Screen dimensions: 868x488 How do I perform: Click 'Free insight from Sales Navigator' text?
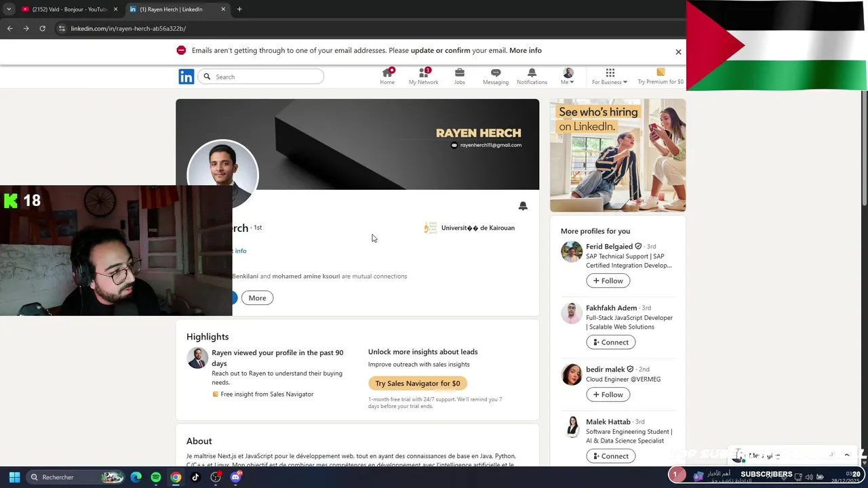(267, 394)
